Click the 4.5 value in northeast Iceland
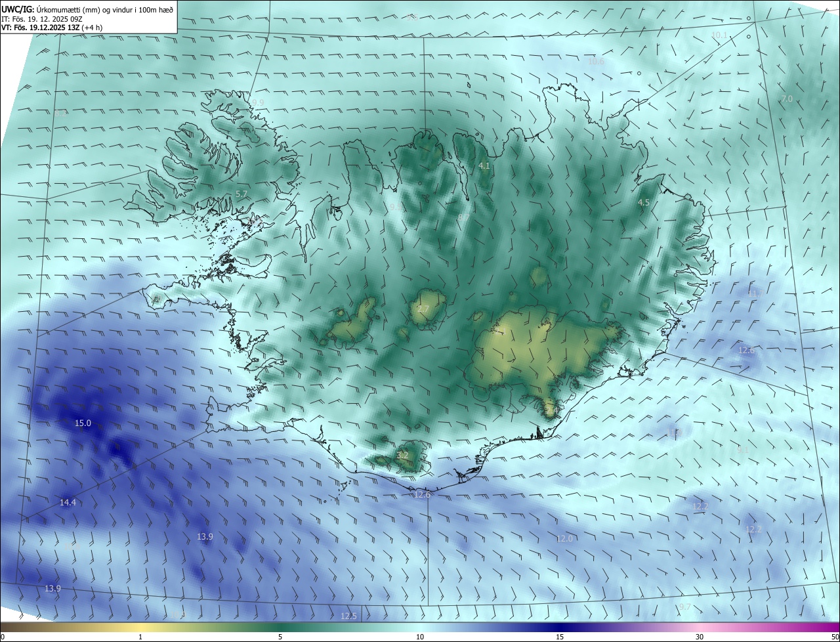This screenshot has height=642, width=840. pos(643,203)
